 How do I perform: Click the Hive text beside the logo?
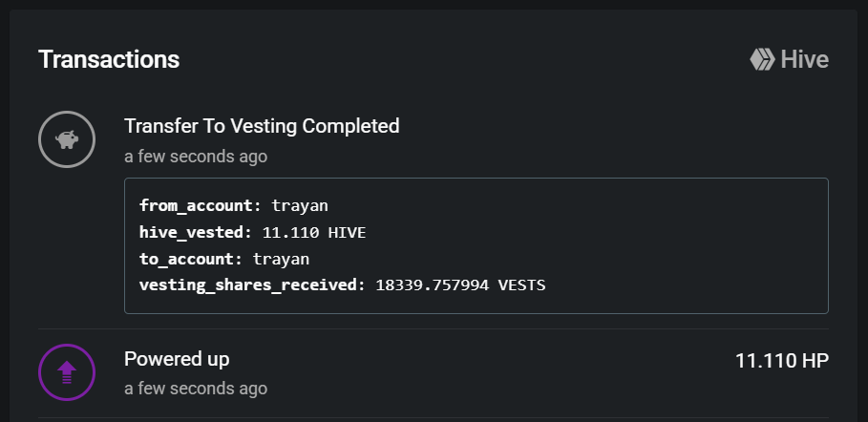[804, 60]
